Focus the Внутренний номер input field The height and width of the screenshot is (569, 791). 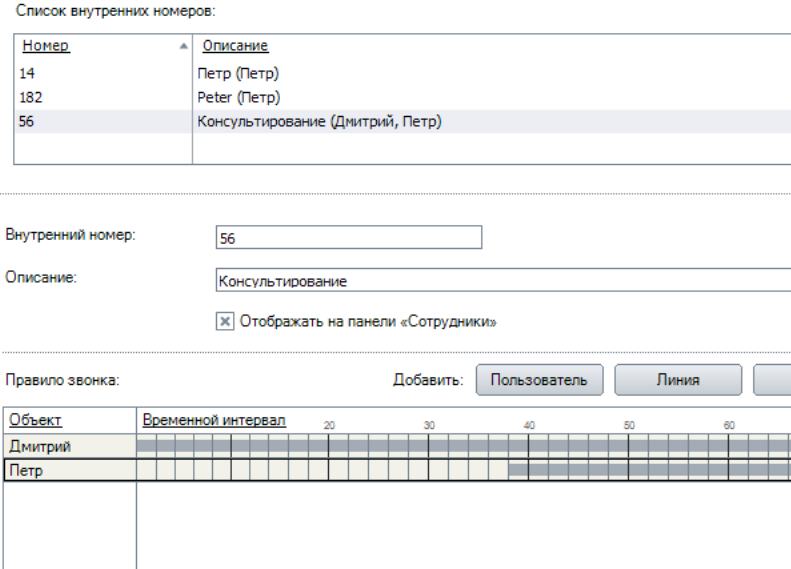[348, 237]
